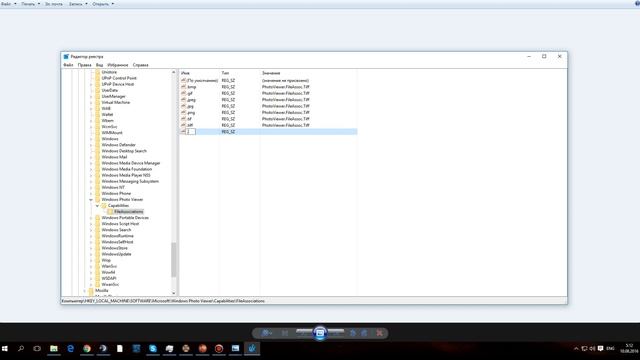The height and width of the screenshot is (360, 640).
Task: Open Registry Editor Вид menu
Action: pyautogui.click(x=99, y=65)
